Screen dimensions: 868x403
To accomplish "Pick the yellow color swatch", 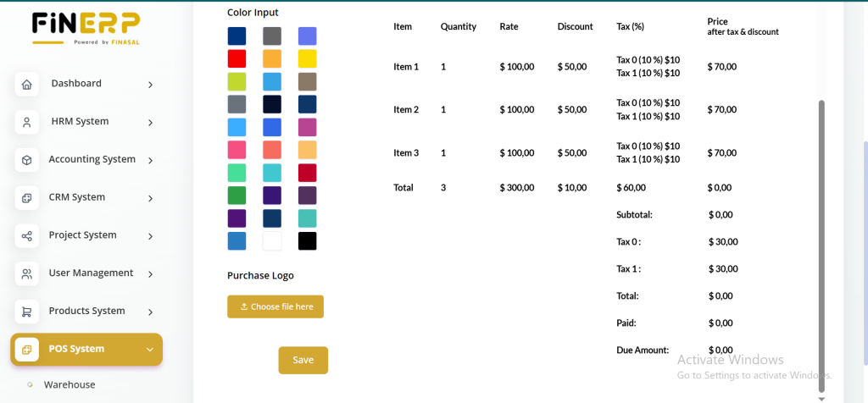I will pos(307,58).
